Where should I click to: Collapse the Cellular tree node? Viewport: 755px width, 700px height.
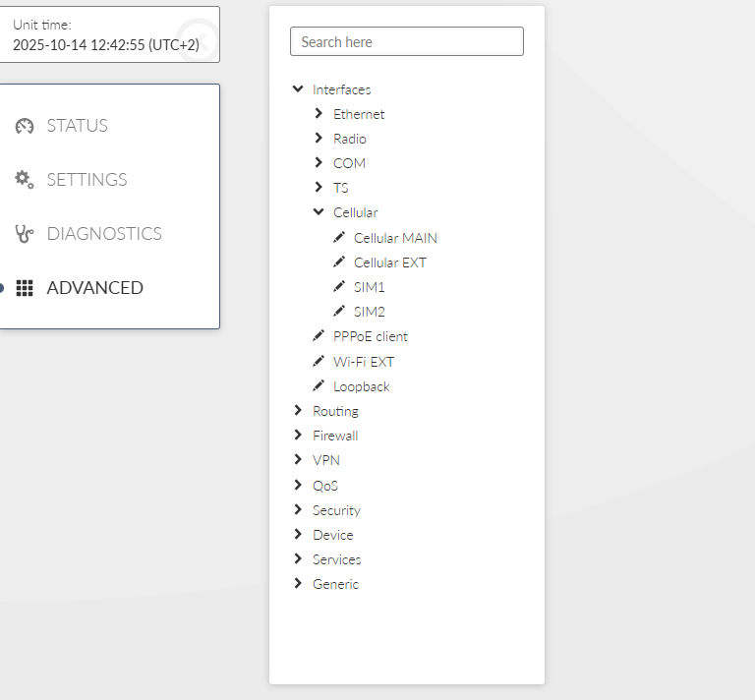pyautogui.click(x=319, y=212)
